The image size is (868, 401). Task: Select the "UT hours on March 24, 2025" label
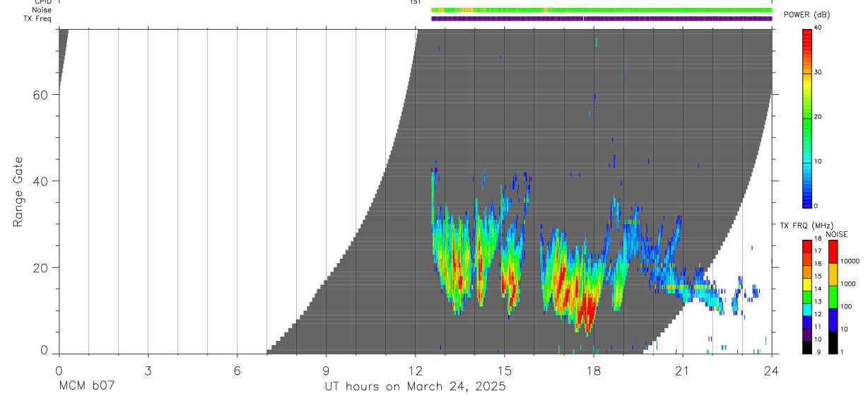415,387
